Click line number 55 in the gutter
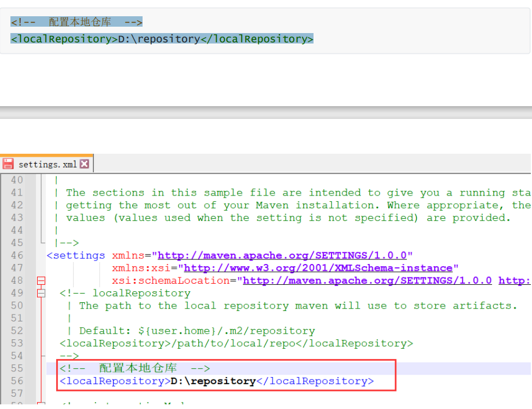The image size is (532, 409). pyautogui.click(x=17, y=368)
